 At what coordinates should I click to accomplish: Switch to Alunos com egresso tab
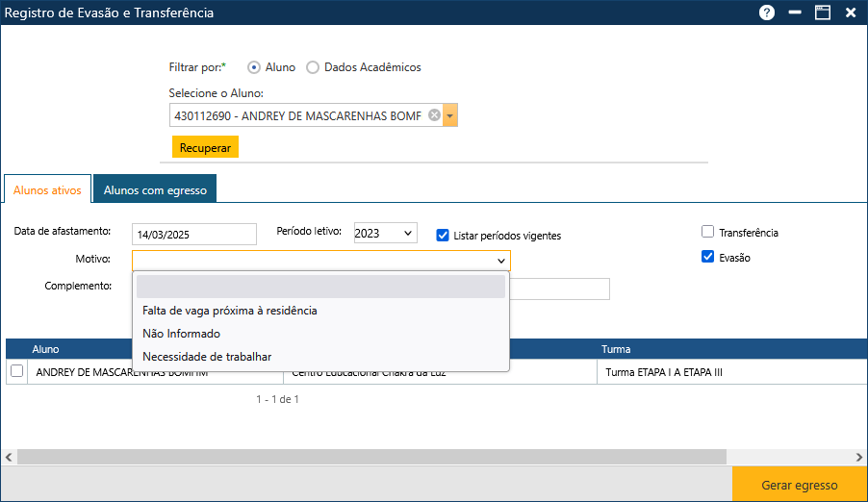click(x=155, y=190)
